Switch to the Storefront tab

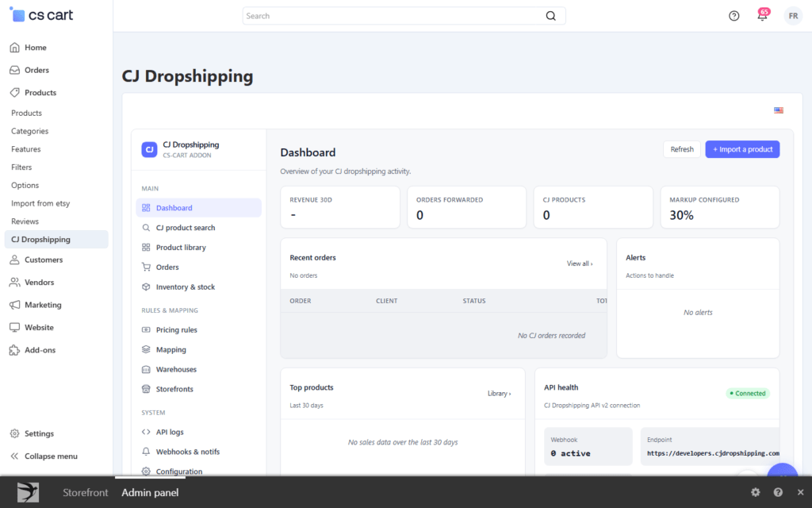coord(86,492)
